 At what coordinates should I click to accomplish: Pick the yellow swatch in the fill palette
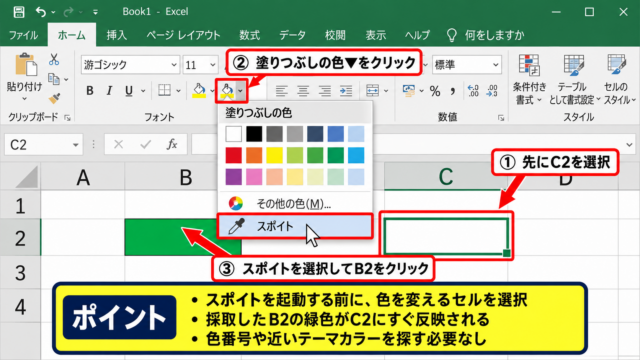274,156
